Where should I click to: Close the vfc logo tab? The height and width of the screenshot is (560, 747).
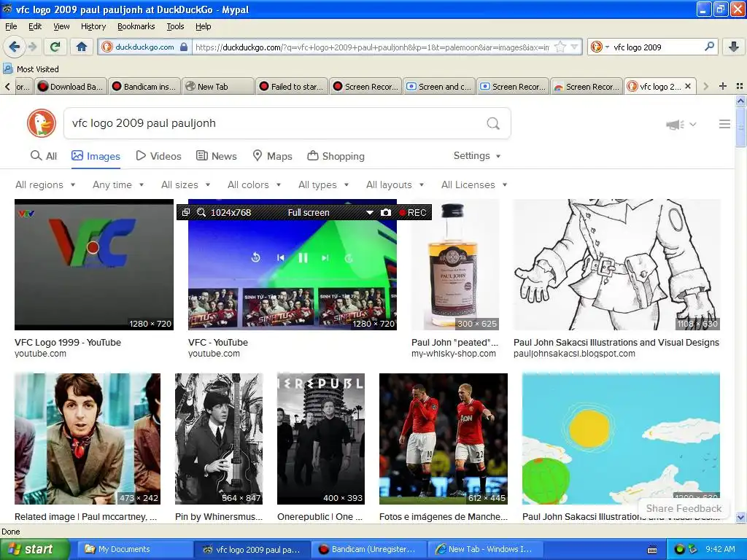tap(687, 86)
